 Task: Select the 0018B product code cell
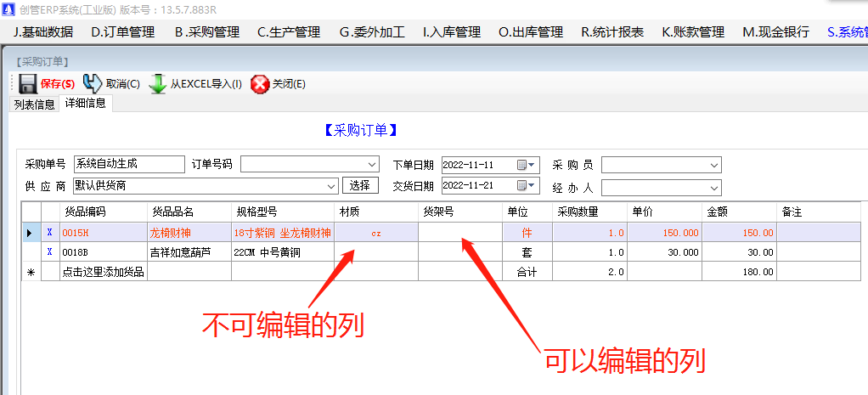[104, 252]
